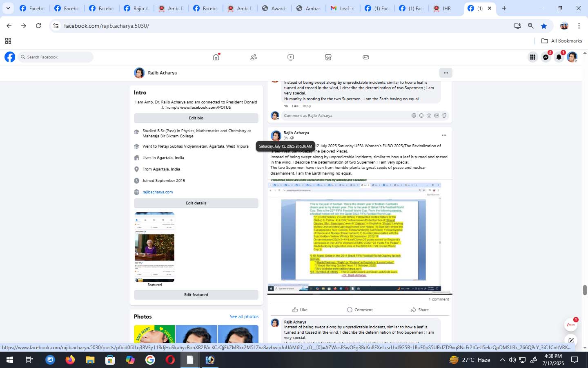588x368 pixels.
Task: Open the new message compose icon
Action: pos(571,341)
